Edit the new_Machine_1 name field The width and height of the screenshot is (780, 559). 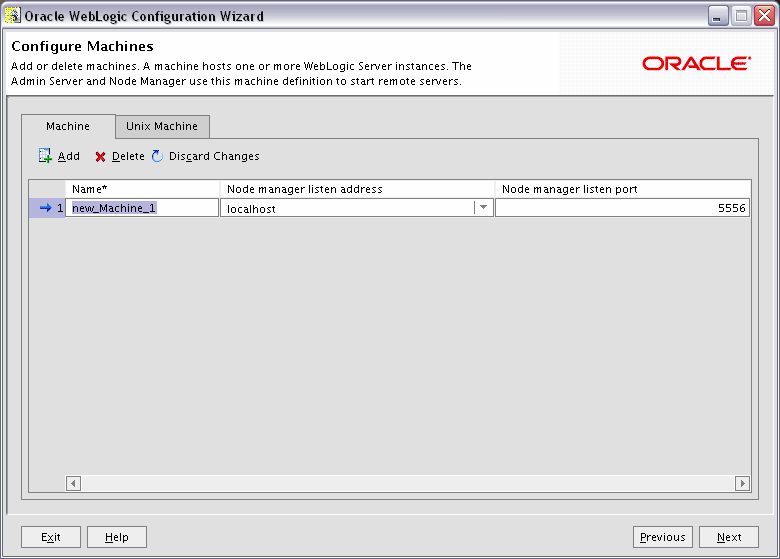click(142, 208)
